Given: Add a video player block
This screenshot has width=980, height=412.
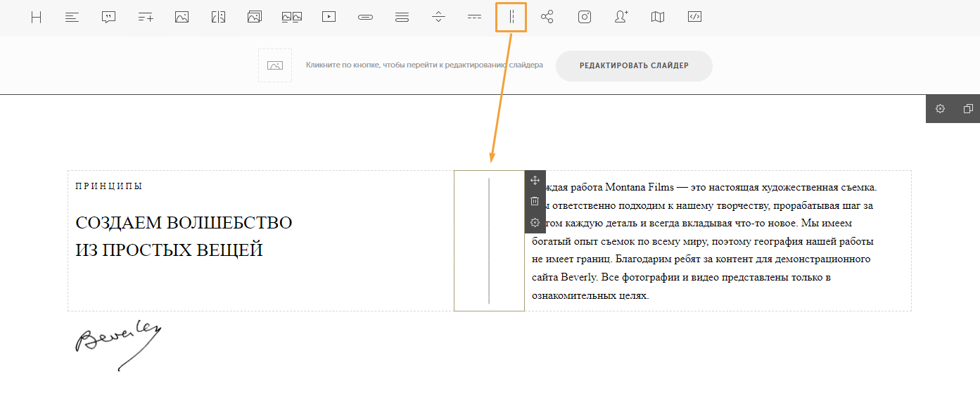Looking at the screenshot, I should [x=329, y=18].
